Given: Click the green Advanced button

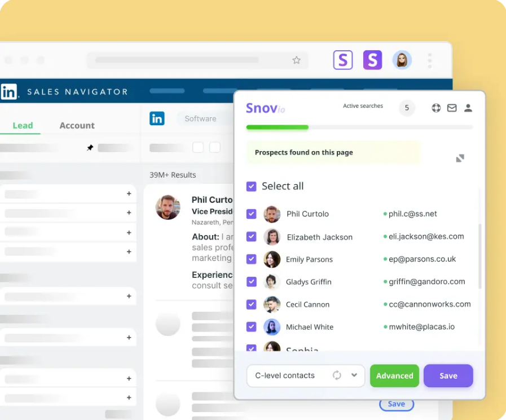Looking at the screenshot, I should pos(394,376).
